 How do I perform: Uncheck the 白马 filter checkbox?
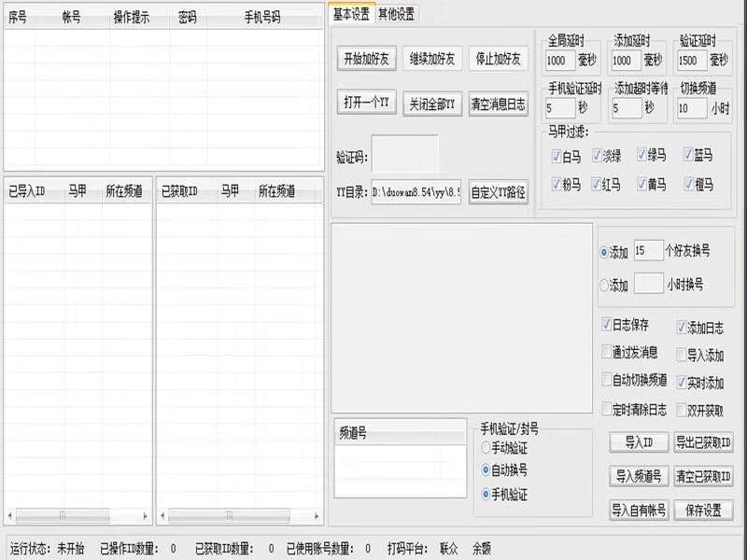tap(556, 156)
